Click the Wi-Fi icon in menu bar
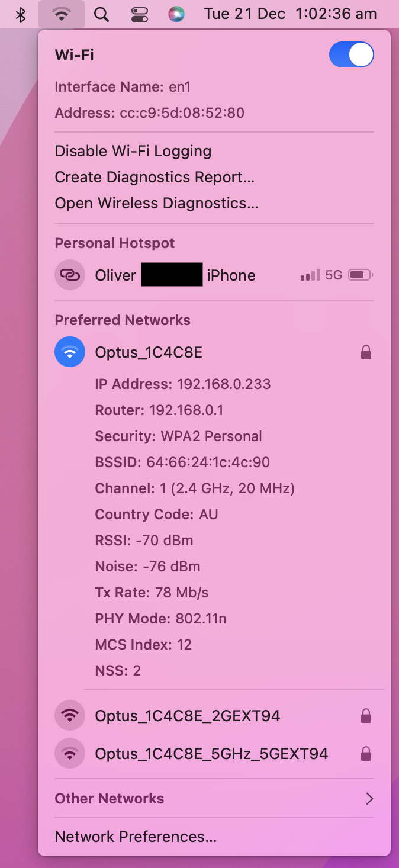 tap(61, 15)
